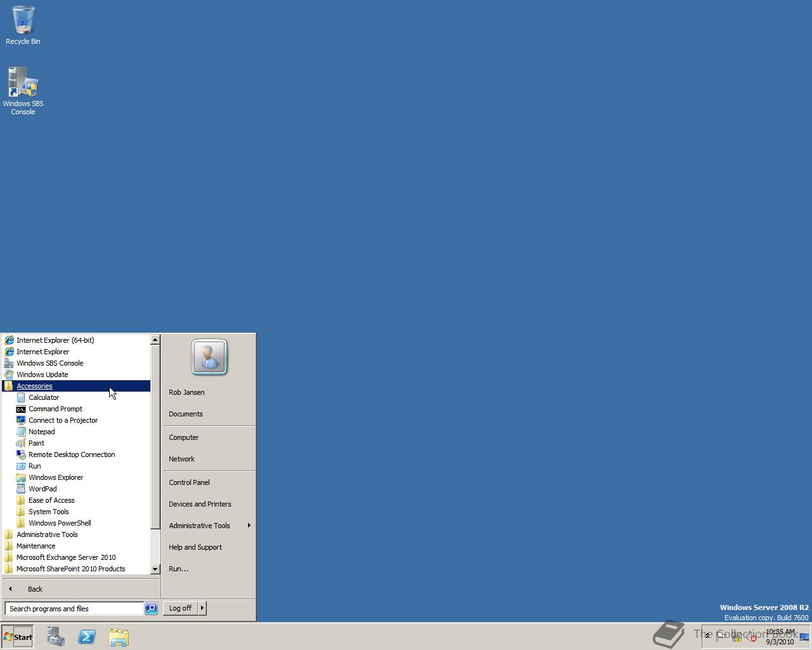Open the shutdown options arrow beside Log off
Viewport: 812px width, 650px height.
coord(202,608)
